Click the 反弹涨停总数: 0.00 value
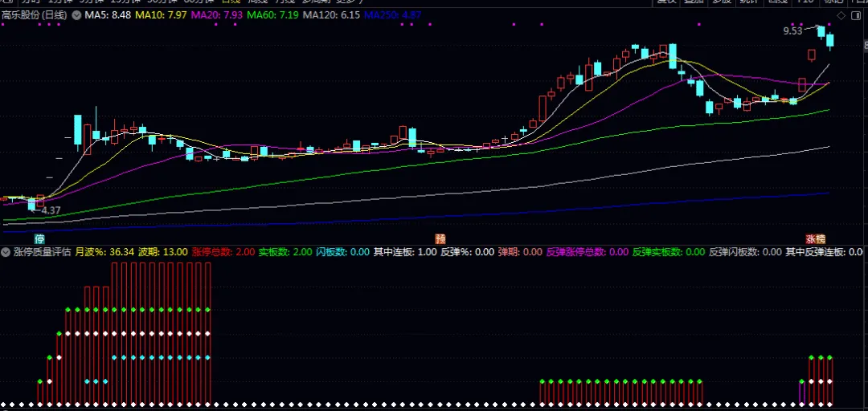Screen dimensions: 868x411 tap(588, 252)
